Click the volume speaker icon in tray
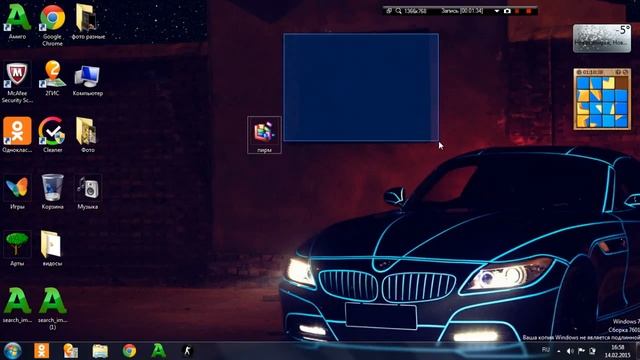 (x=570, y=351)
